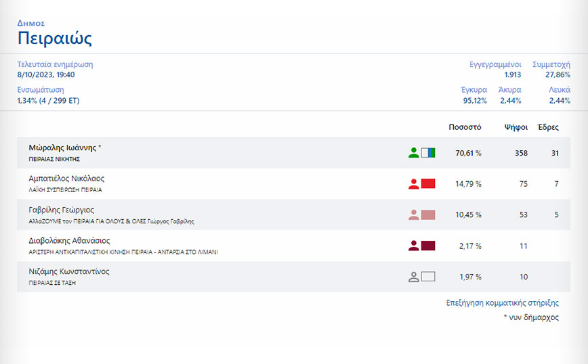Click the gray outline person icon for Νιζάμης
588x364 pixels.
(x=414, y=276)
